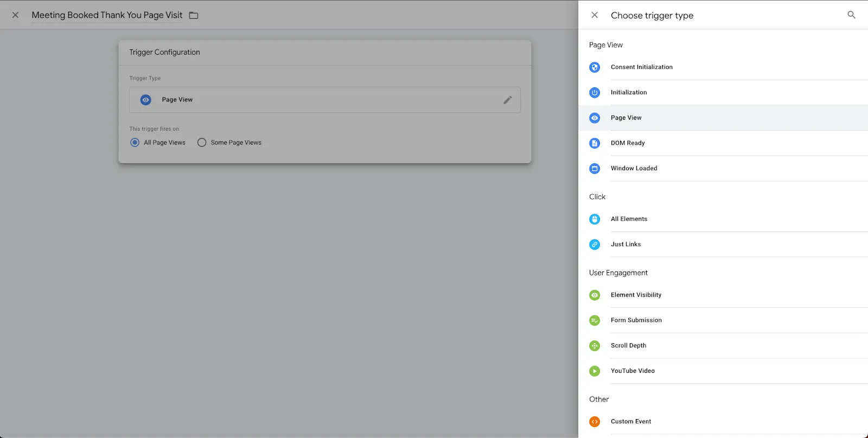Click the Choose trigger type title
Image resolution: width=868 pixels, height=438 pixels.
(x=652, y=16)
